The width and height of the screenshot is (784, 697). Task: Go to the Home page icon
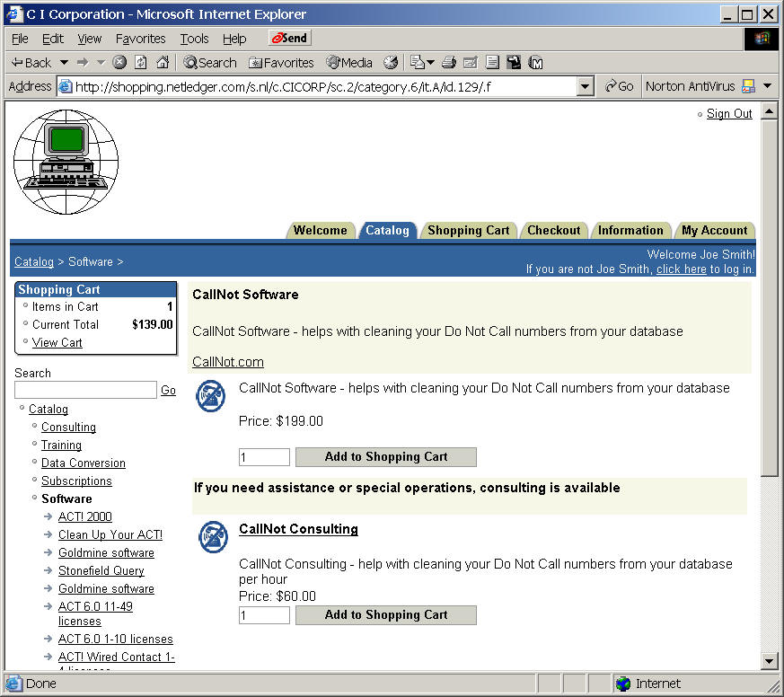point(163,63)
